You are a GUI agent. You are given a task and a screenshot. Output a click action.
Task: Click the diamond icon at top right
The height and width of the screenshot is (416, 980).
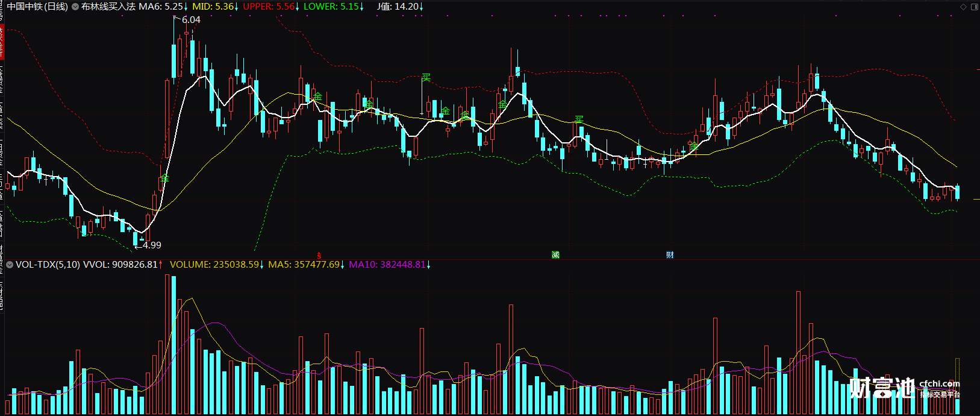[x=964, y=7]
